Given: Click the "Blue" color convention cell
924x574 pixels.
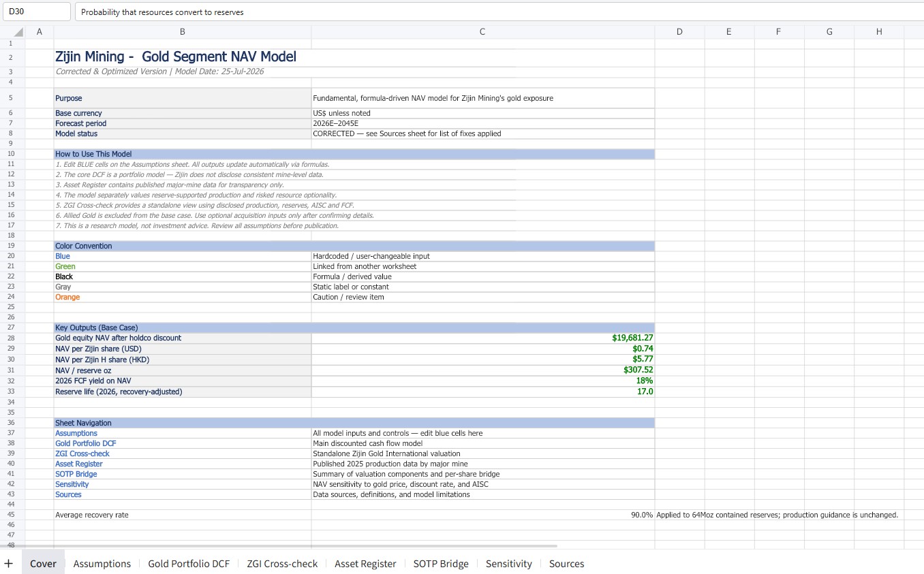Looking at the screenshot, I should (x=183, y=256).
